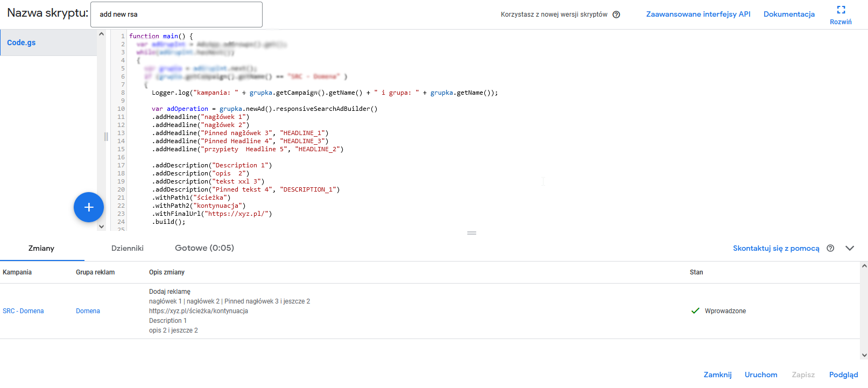Image resolution: width=868 pixels, height=388 pixels.
Task: Open help icon next to new scripts version
Action: pos(616,15)
